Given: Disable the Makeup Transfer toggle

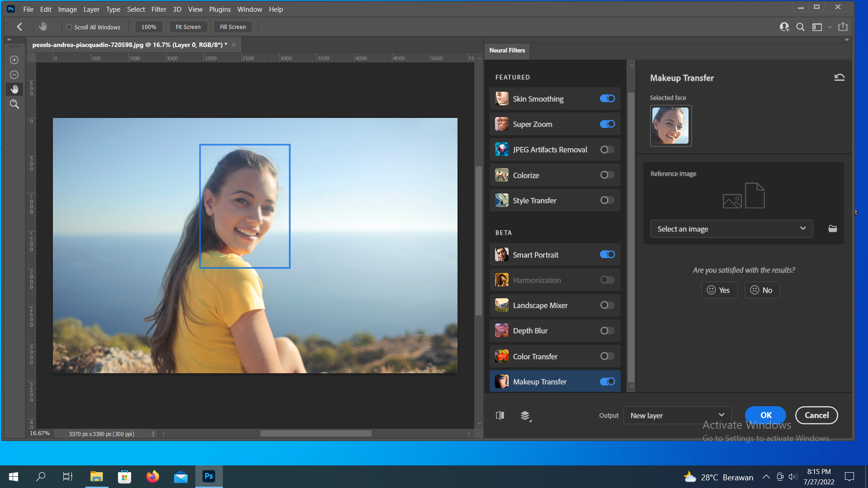Looking at the screenshot, I should pos(607,382).
